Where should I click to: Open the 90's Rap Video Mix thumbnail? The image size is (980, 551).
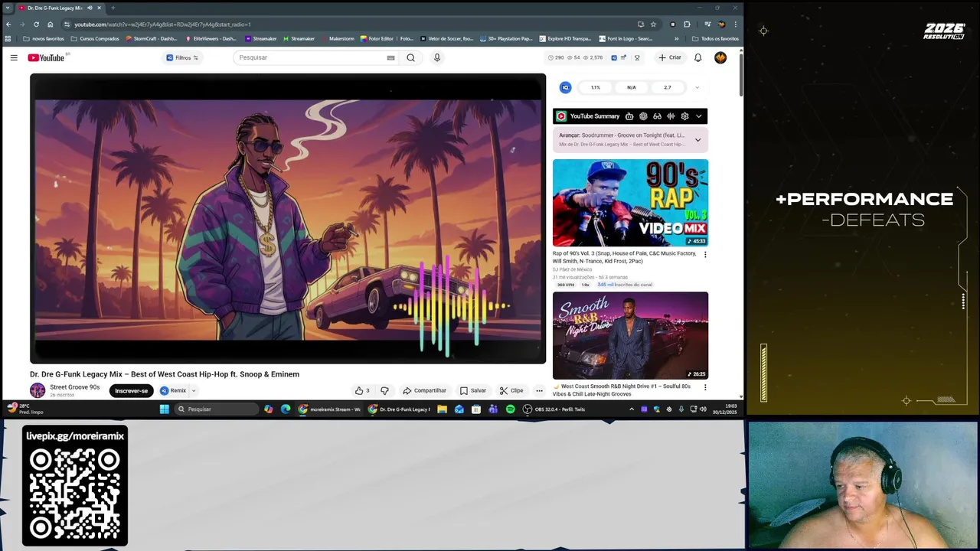coord(630,203)
